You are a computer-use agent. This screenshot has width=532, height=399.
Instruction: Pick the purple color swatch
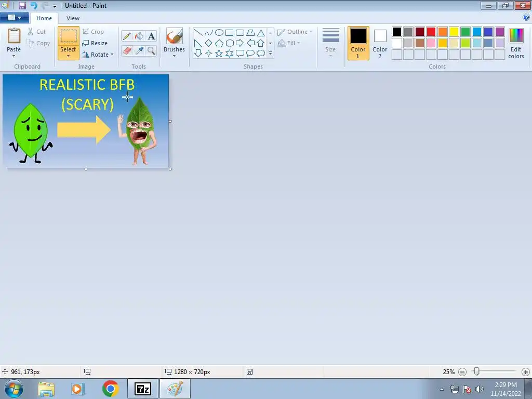pos(500,32)
